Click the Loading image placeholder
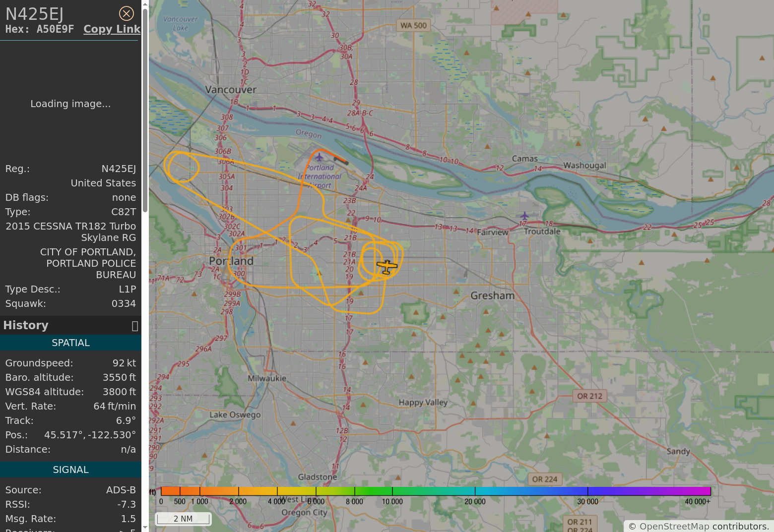This screenshot has width=774, height=532. (70, 104)
